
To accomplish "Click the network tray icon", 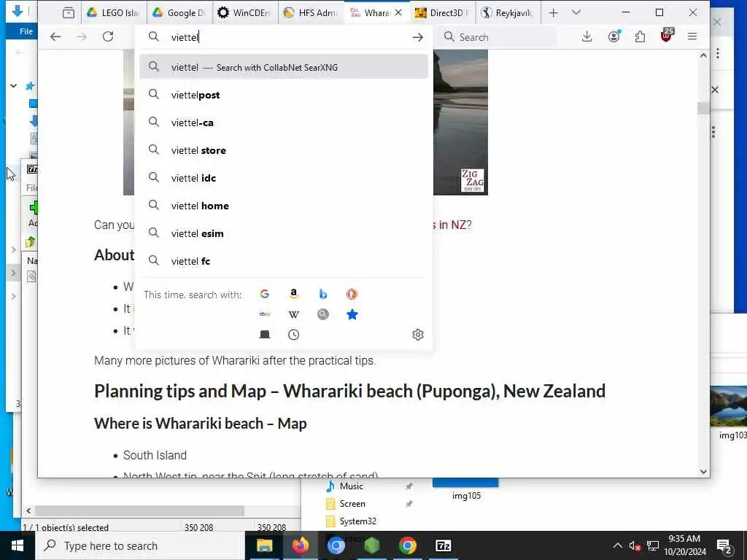I will 652,545.
